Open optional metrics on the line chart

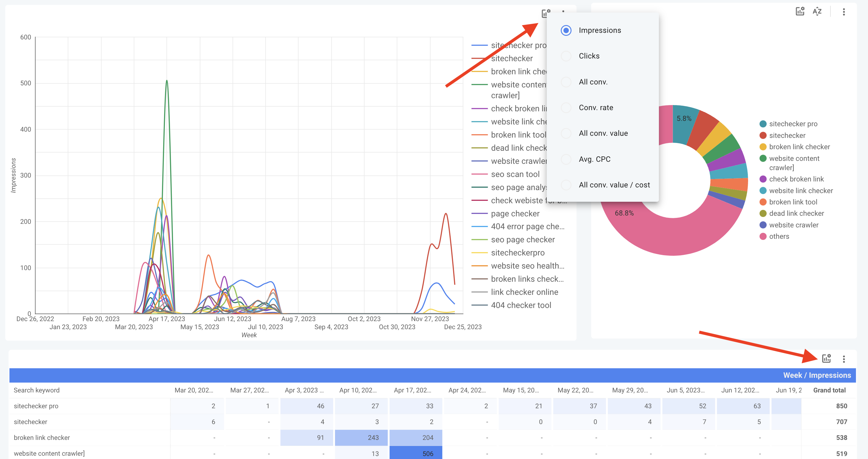click(x=546, y=13)
